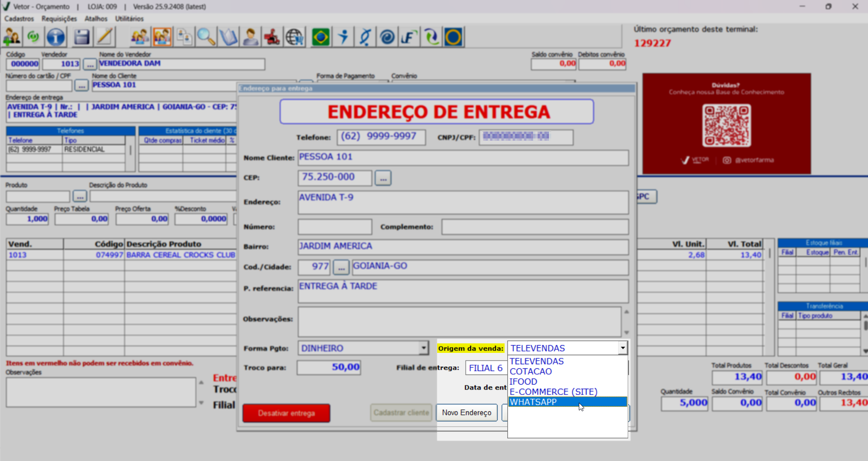
Task: Click the Cod./Cidade lookup ellipsis button
Action: tap(341, 267)
